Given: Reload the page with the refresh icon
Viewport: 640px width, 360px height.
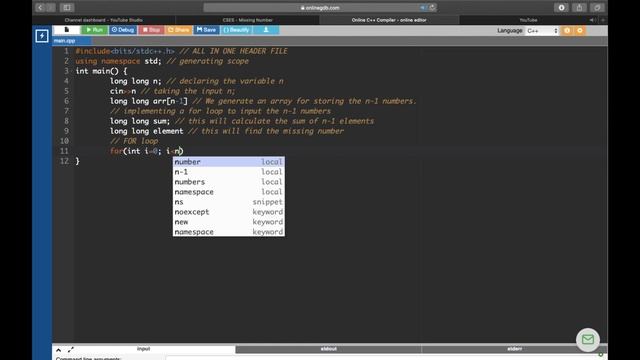Looking at the screenshot, I should pos(432,7).
